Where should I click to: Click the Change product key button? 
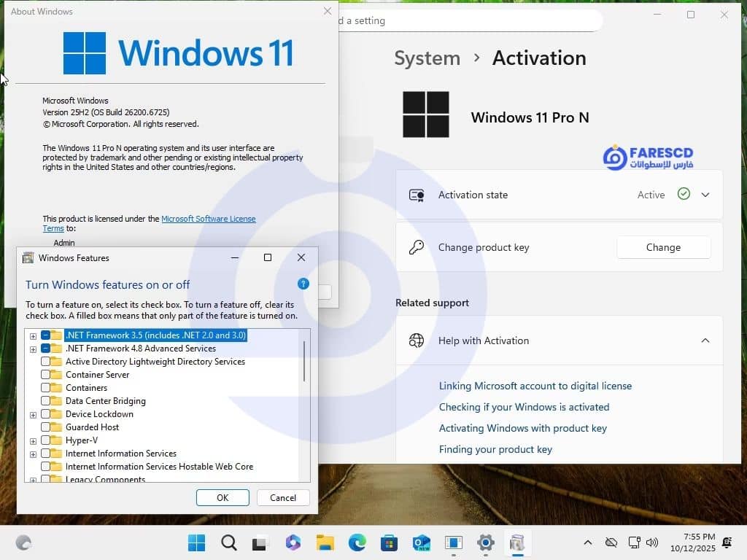tap(663, 247)
